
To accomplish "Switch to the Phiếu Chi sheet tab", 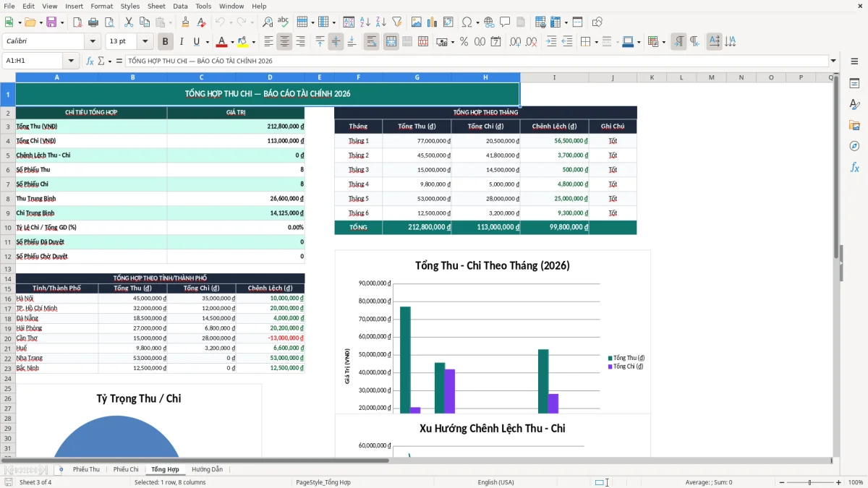I will pos(126,469).
